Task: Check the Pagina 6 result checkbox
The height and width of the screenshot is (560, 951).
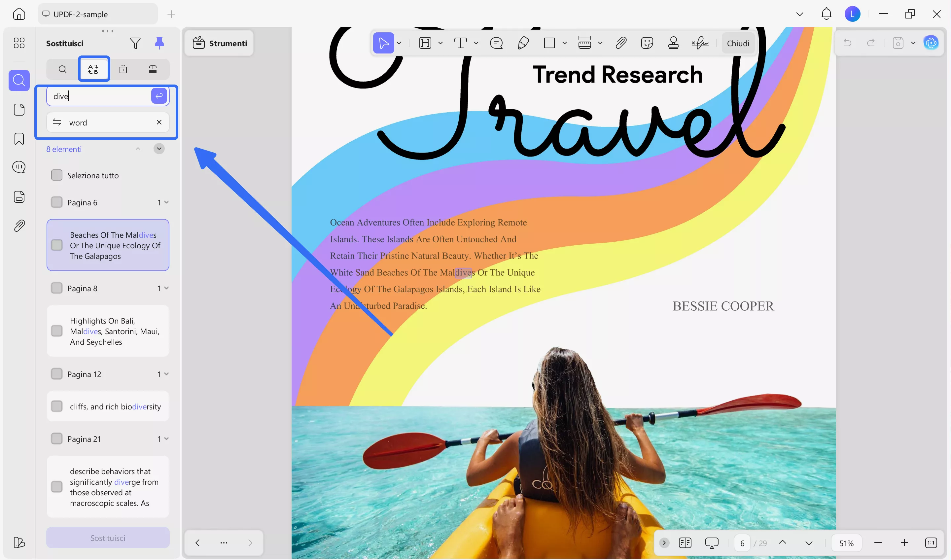Action: click(57, 202)
